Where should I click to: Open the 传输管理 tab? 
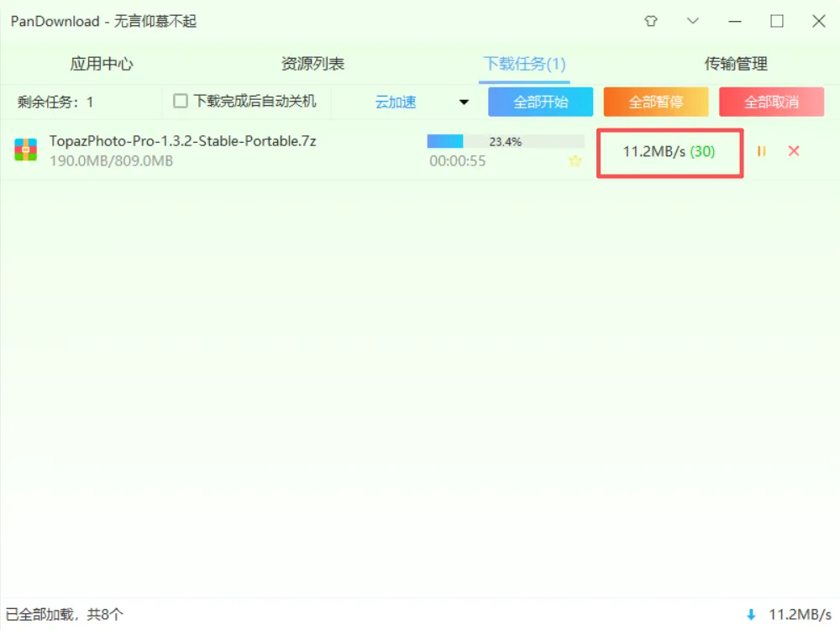click(x=736, y=64)
